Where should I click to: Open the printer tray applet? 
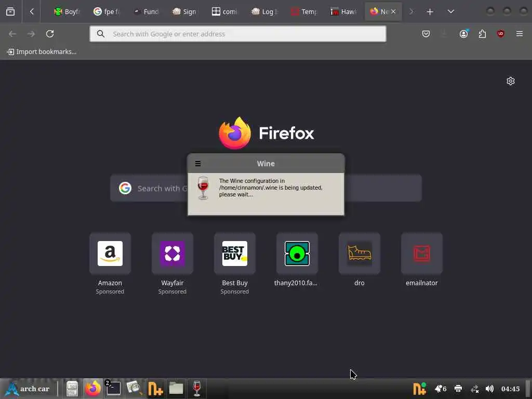[x=458, y=389]
